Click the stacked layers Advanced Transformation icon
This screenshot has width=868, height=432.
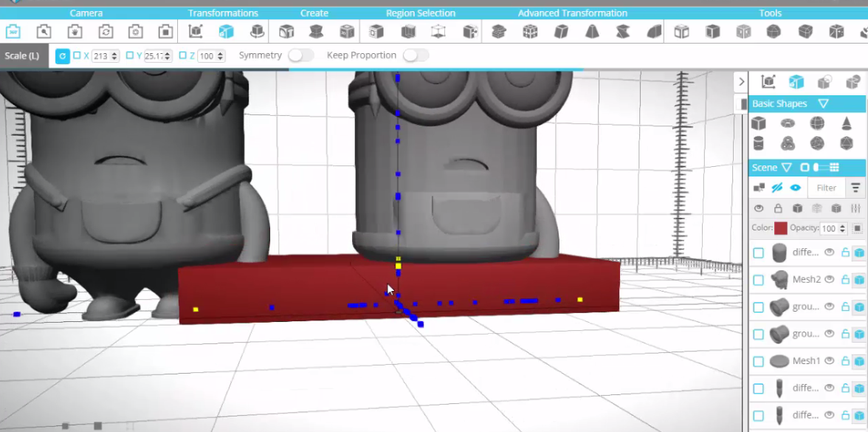tap(499, 32)
